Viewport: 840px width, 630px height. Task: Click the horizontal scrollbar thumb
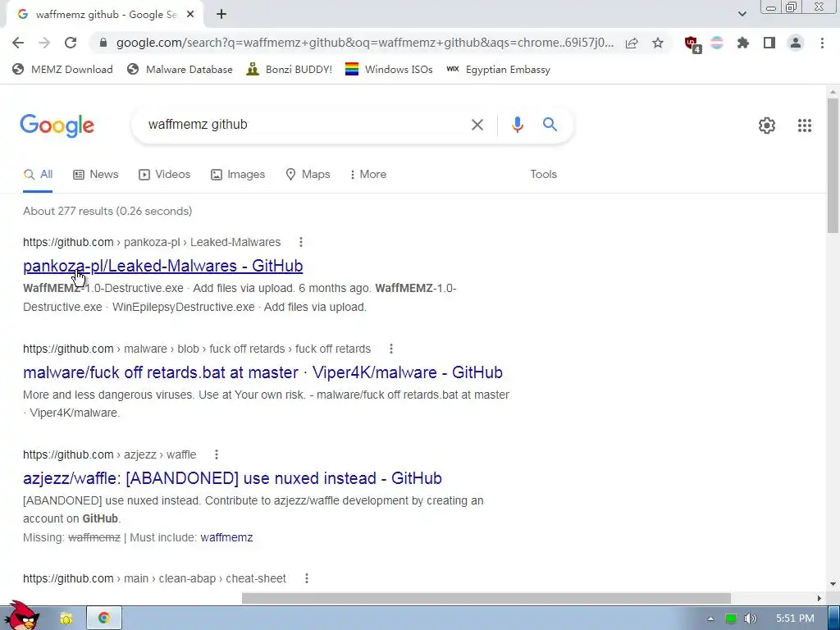486,598
